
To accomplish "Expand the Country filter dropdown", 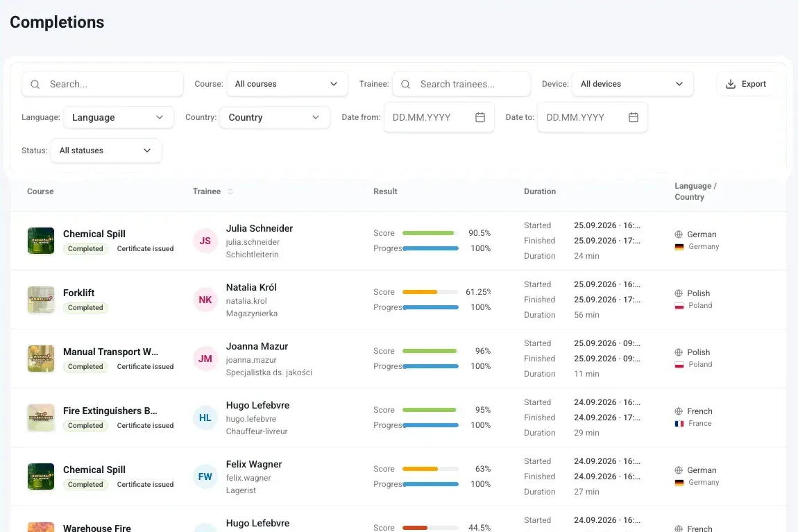I will point(275,117).
